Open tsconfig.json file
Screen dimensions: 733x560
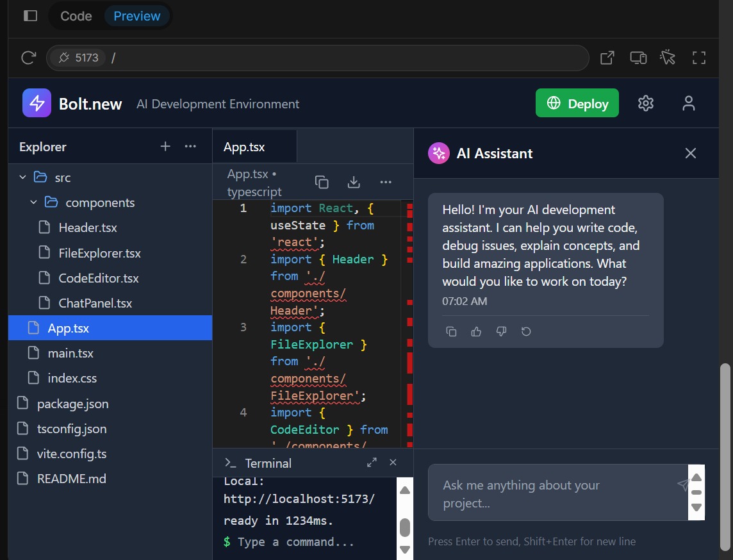[110, 429]
